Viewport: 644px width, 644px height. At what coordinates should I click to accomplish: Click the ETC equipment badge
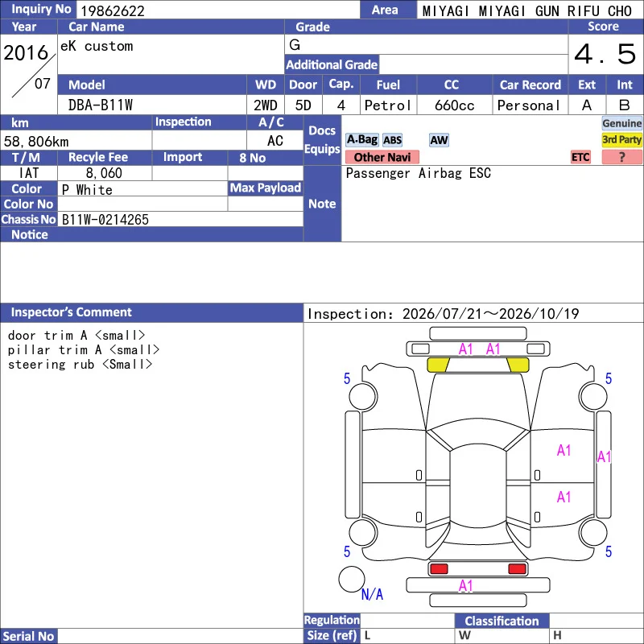coord(580,157)
